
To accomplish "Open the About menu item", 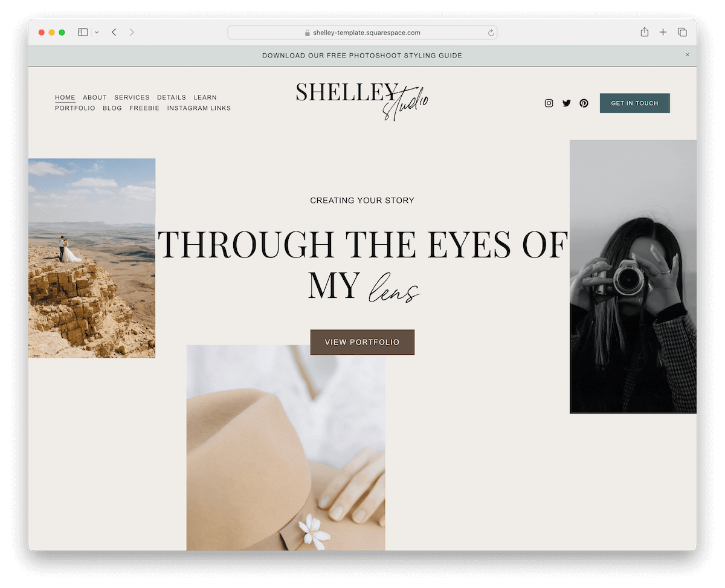I will (95, 97).
